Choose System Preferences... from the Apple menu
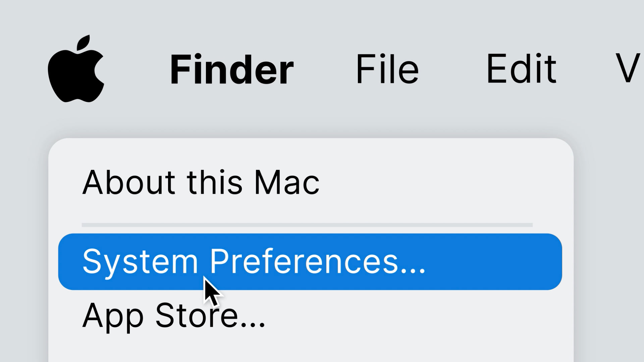Screen dimensions: 644x362 pos(310,262)
